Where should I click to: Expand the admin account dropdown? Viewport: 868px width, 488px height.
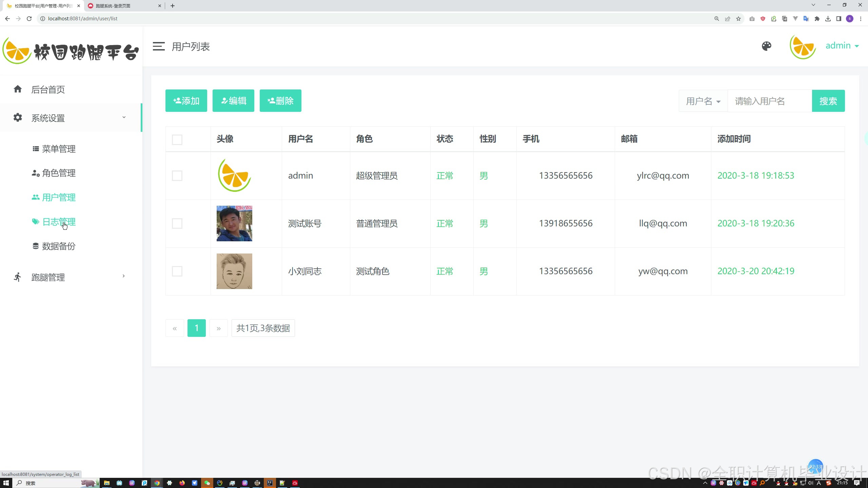pyautogui.click(x=842, y=46)
